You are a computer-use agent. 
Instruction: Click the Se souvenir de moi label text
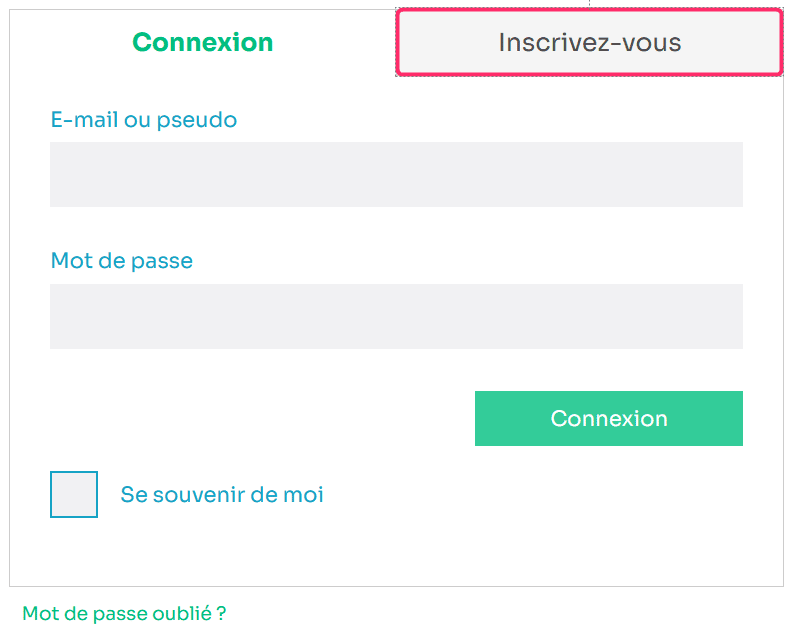pyautogui.click(x=222, y=495)
